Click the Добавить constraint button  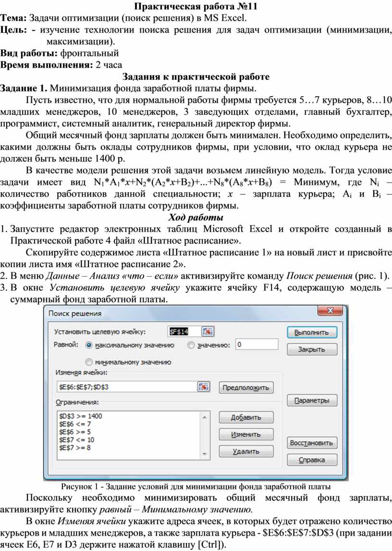click(x=246, y=417)
